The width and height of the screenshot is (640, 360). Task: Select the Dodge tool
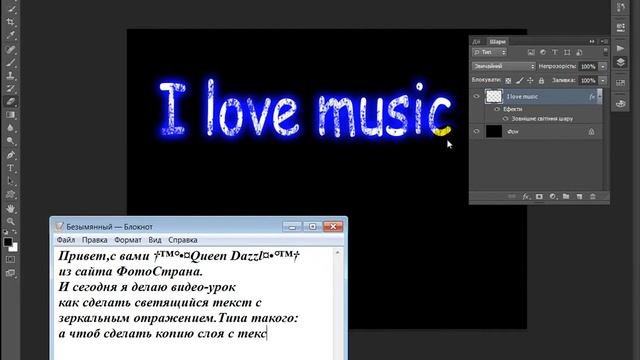coord(11,141)
